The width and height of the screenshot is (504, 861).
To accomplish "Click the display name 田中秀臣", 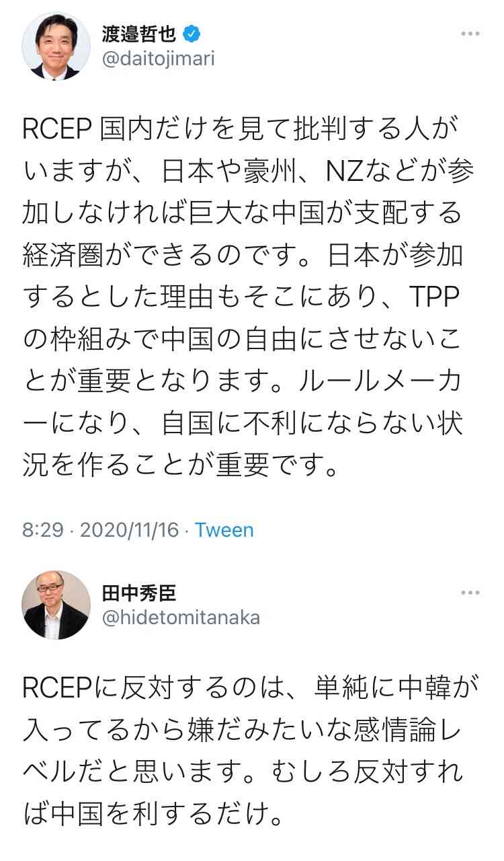I will [139, 592].
